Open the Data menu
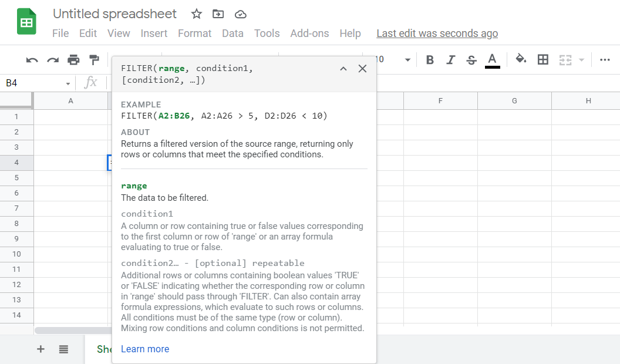 [x=232, y=33]
